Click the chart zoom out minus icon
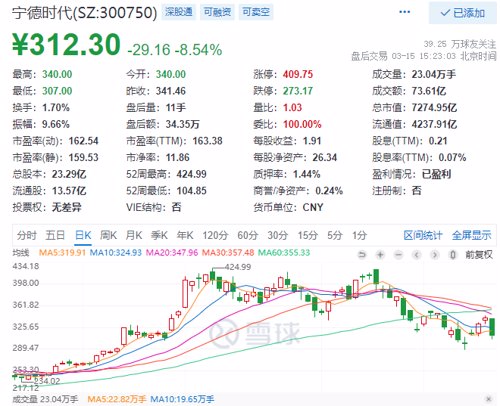The width and height of the screenshot is (500, 406). [x=398, y=255]
